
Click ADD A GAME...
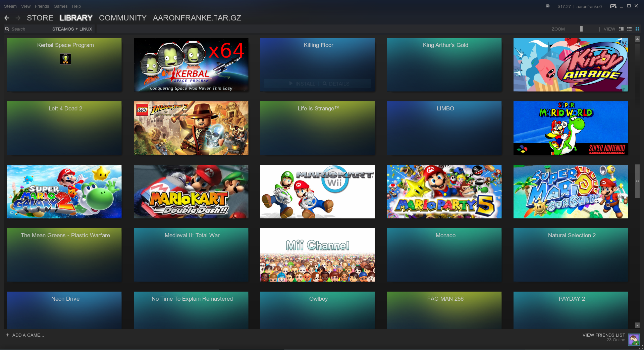[x=28, y=335]
